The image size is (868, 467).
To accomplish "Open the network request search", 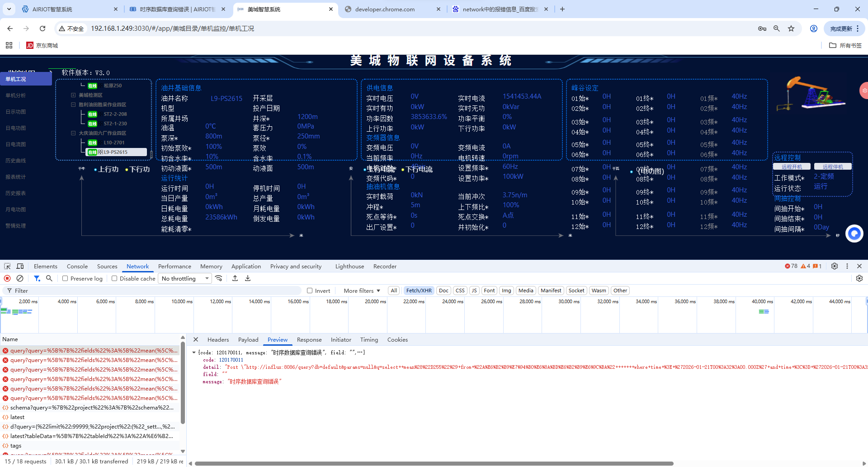I will tap(49, 278).
